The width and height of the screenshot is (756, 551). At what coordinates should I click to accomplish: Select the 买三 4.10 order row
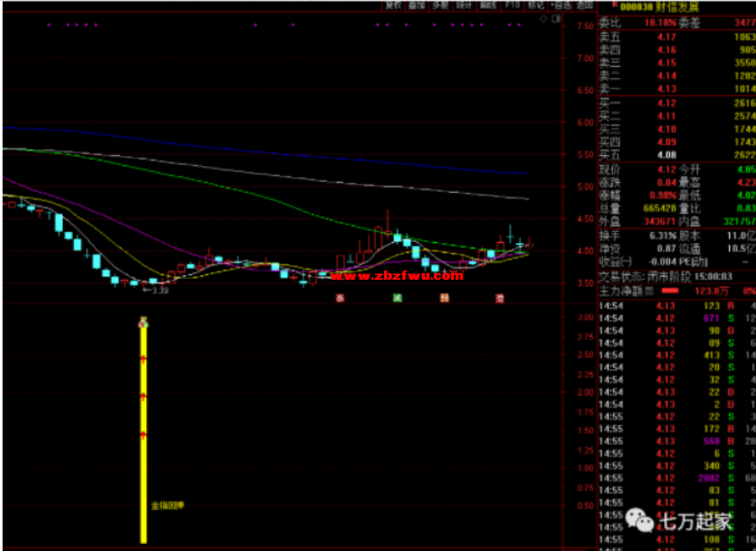(677, 128)
